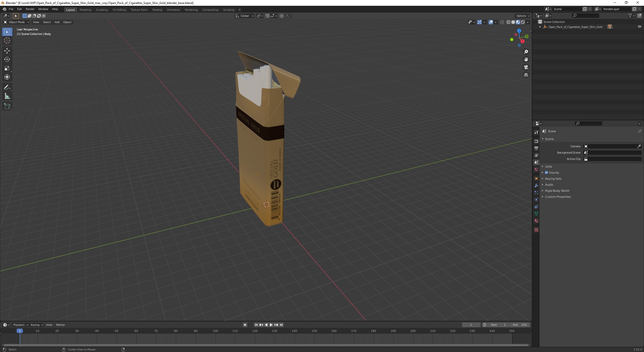Viewport: 644px width, 352px height.
Task: Toggle the Gravity checkbox
Action: [x=546, y=173]
